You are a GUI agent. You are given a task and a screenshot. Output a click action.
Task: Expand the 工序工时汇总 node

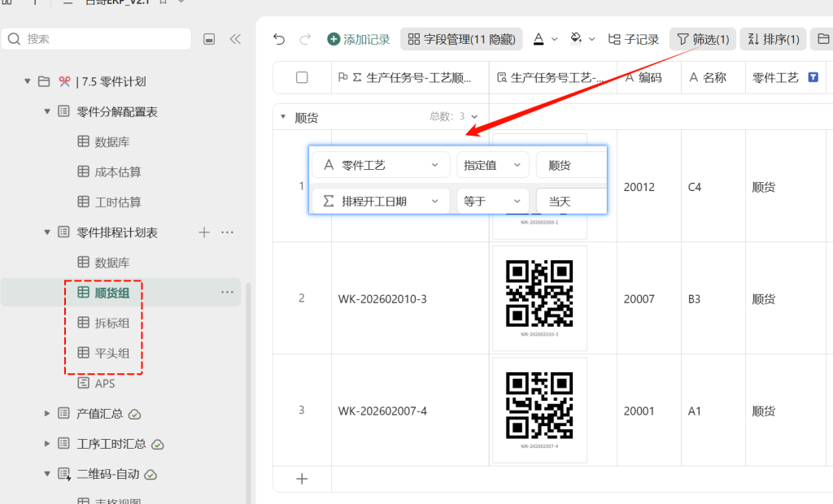[x=46, y=444]
